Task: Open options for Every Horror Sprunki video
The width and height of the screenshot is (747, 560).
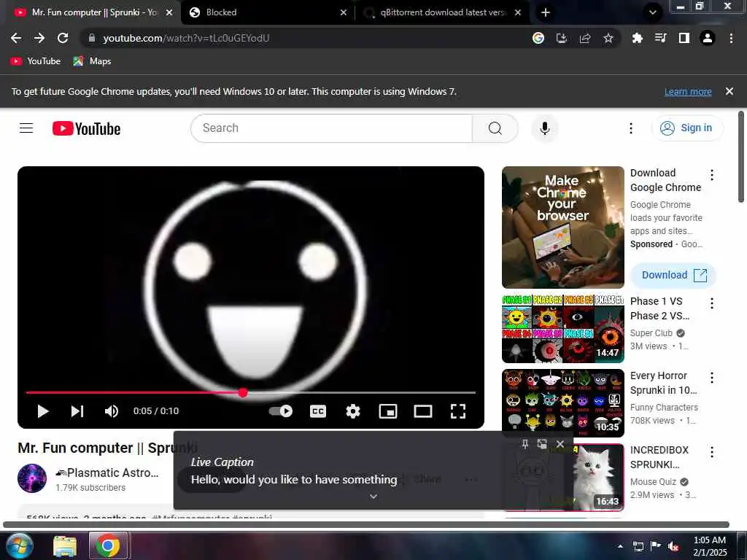Action: [x=712, y=378]
